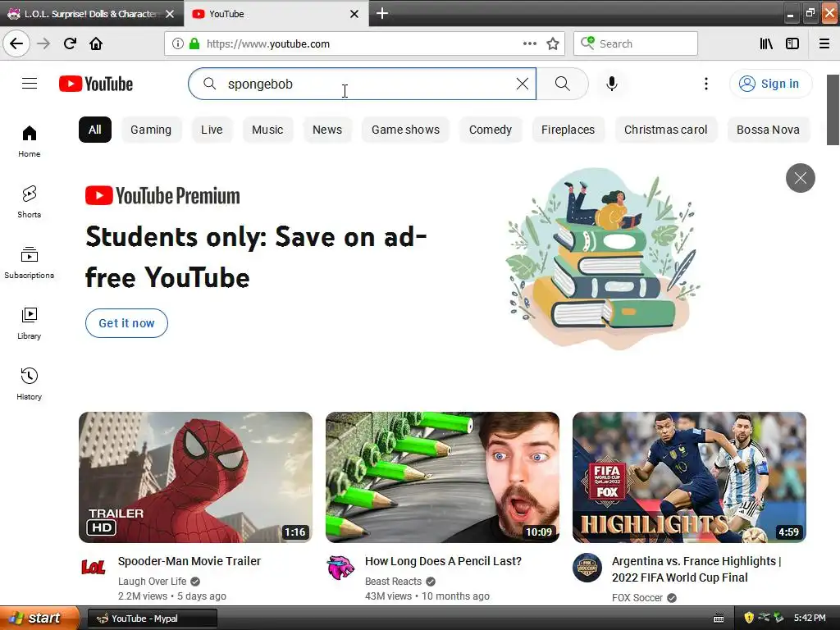Viewport: 840px width, 630px height.
Task: Go to Home in sidebar
Action: click(29, 141)
